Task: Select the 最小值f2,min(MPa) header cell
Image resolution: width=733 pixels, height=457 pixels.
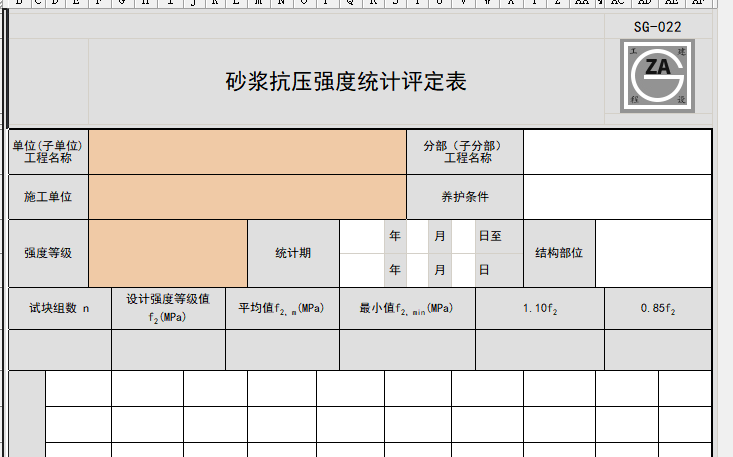Action: 407,308
